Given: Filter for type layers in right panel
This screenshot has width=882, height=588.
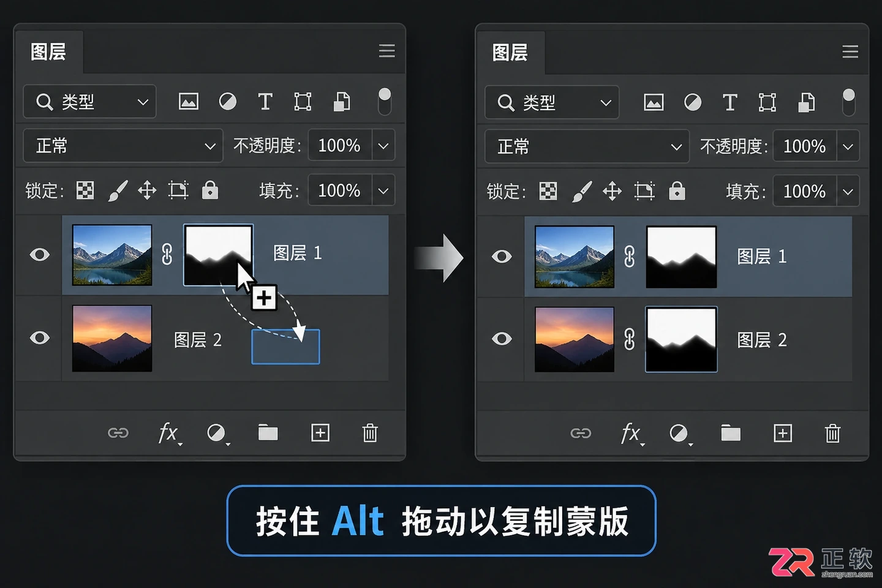Looking at the screenshot, I should click(729, 102).
